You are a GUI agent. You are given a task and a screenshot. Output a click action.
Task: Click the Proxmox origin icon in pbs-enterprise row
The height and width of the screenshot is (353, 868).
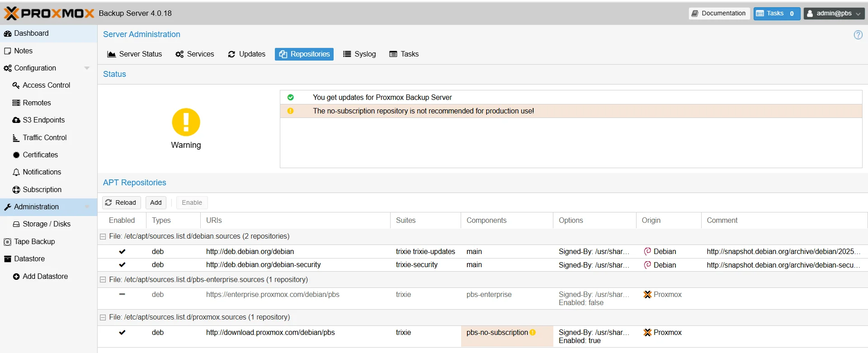(x=647, y=294)
